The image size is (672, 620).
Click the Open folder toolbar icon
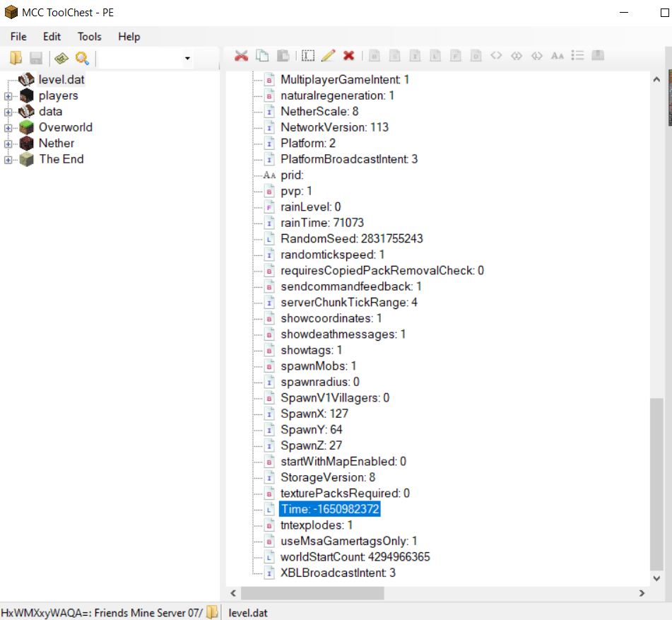click(16, 57)
